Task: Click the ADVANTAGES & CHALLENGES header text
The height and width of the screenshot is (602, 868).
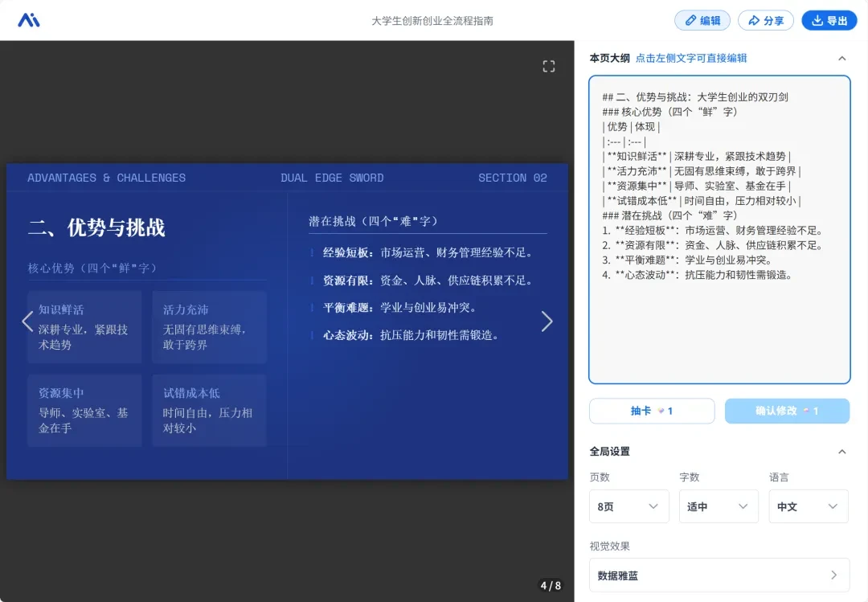Action: pos(106,178)
